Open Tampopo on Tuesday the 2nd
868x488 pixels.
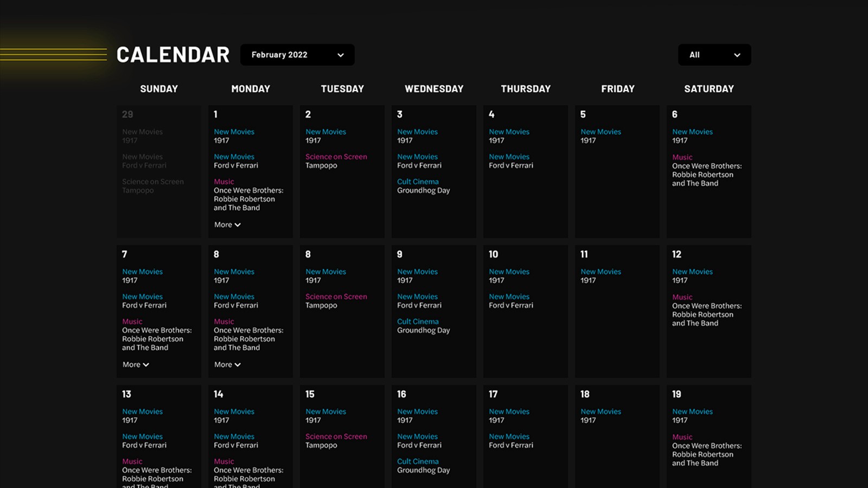click(321, 165)
